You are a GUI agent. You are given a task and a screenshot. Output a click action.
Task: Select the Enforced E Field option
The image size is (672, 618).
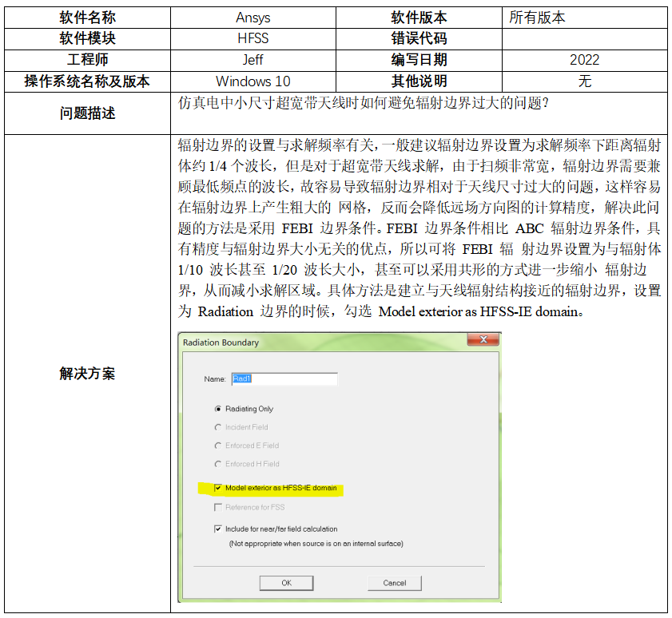click(218, 446)
